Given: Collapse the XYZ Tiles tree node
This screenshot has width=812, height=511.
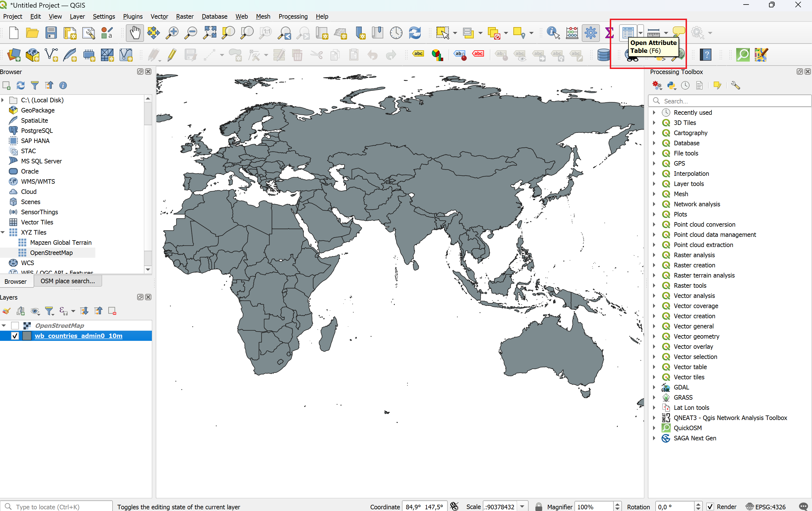Looking at the screenshot, I should coord(3,232).
